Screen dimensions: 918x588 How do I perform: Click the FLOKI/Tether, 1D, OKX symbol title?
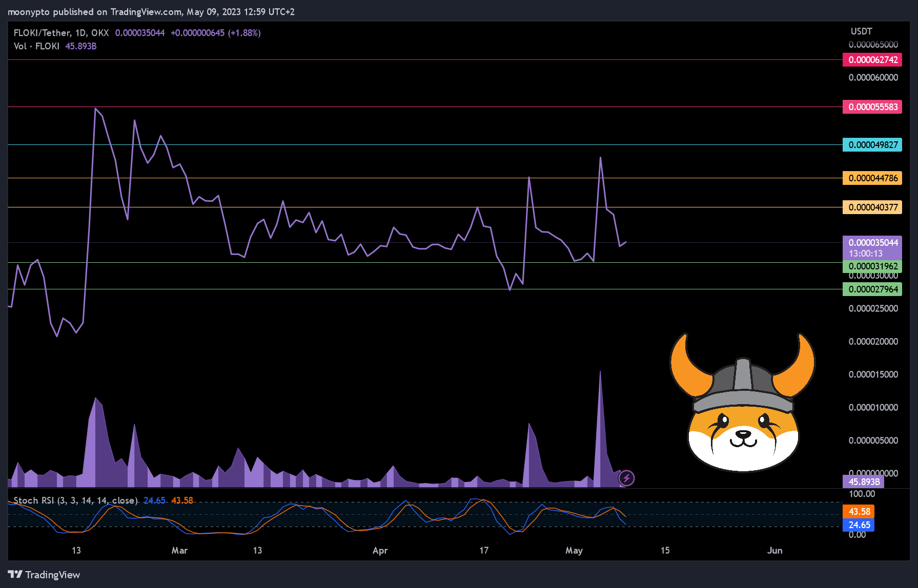coord(61,33)
